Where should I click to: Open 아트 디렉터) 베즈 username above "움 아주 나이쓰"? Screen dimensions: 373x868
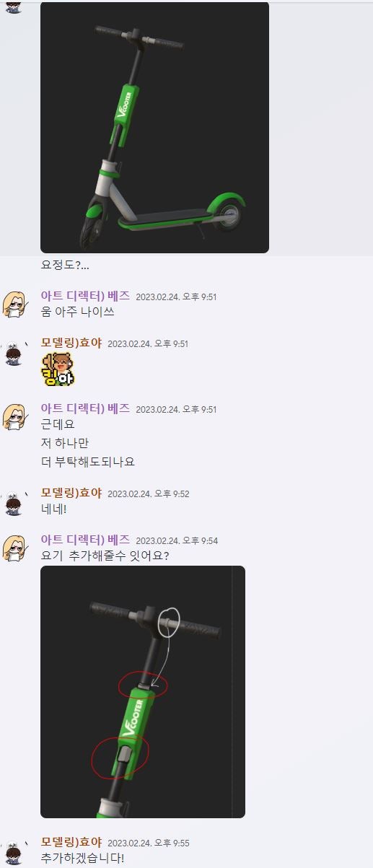click(x=85, y=296)
